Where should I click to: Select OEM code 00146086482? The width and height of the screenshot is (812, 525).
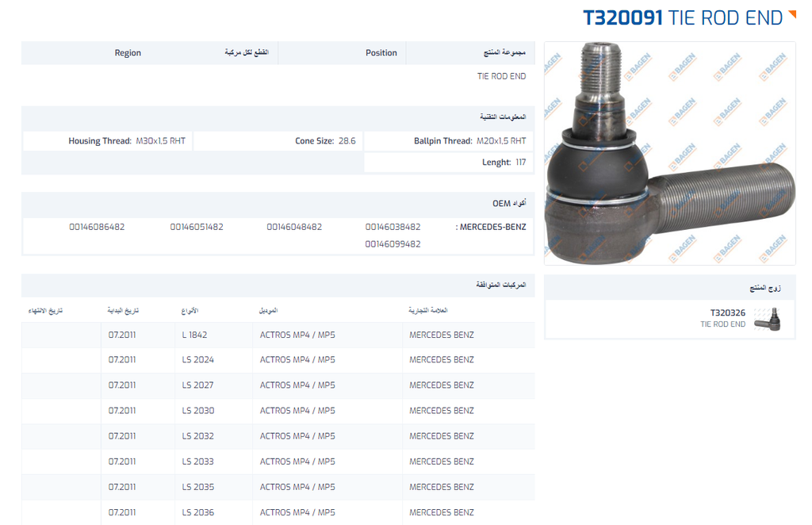pyautogui.click(x=97, y=227)
